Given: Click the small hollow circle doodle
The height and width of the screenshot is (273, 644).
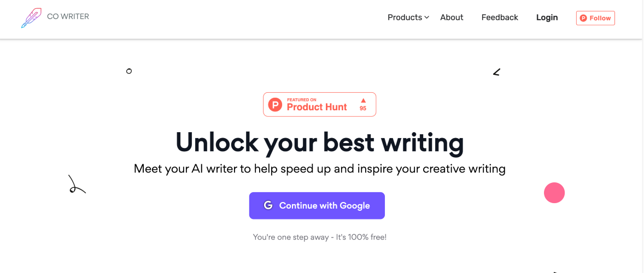Looking at the screenshot, I should [129, 71].
